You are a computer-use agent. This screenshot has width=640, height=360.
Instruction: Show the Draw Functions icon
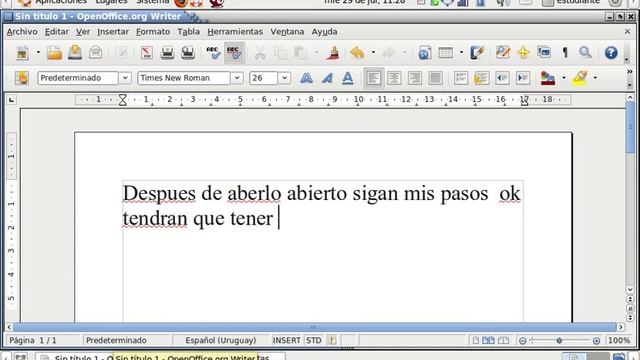(x=477, y=53)
